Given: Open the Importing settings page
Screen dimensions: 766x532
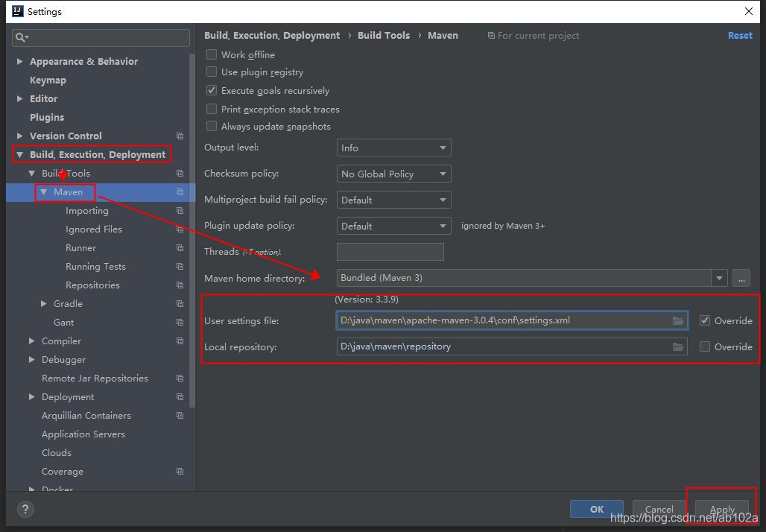Looking at the screenshot, I should click(x=87, y=211).
